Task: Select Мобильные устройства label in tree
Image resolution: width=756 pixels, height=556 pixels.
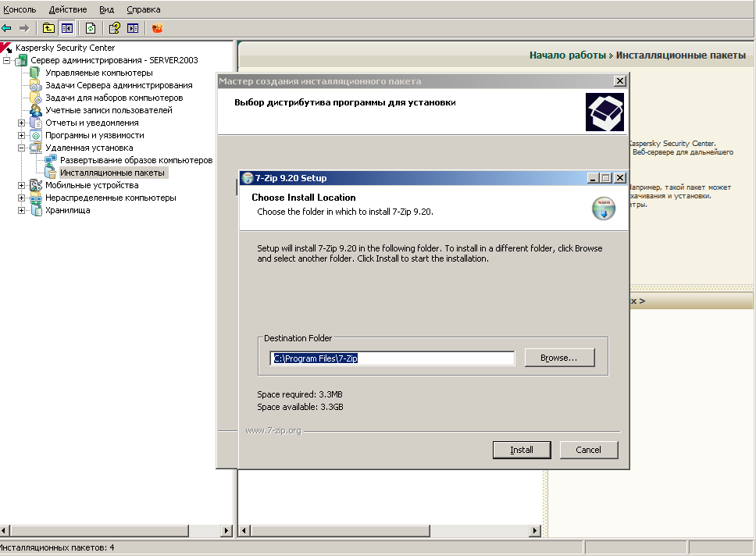Action: point(91,185)
